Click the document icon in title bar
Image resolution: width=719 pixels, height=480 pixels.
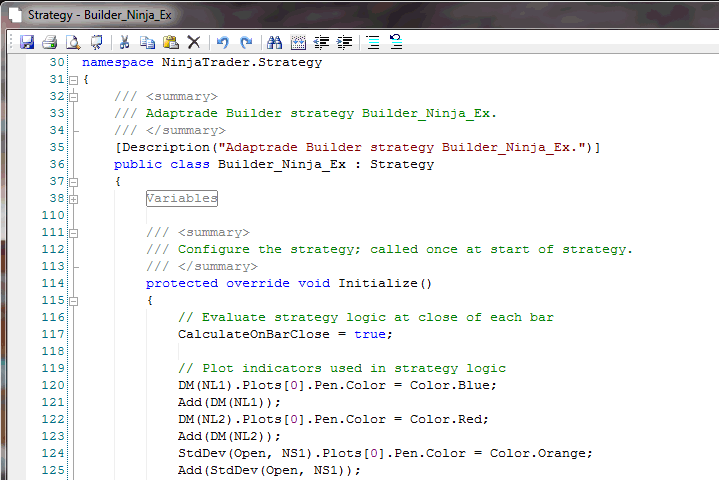pyautogui.click(x=15, y=15)
